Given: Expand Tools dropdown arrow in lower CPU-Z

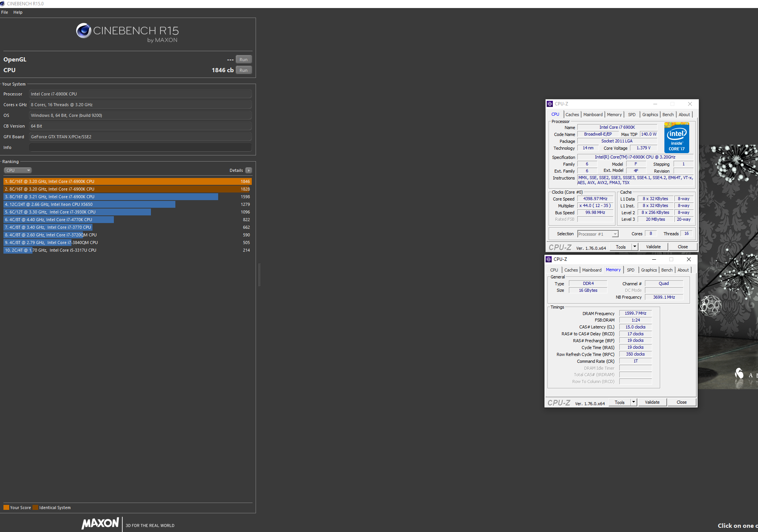Looking at the screenshot, I should click(634, 403).
